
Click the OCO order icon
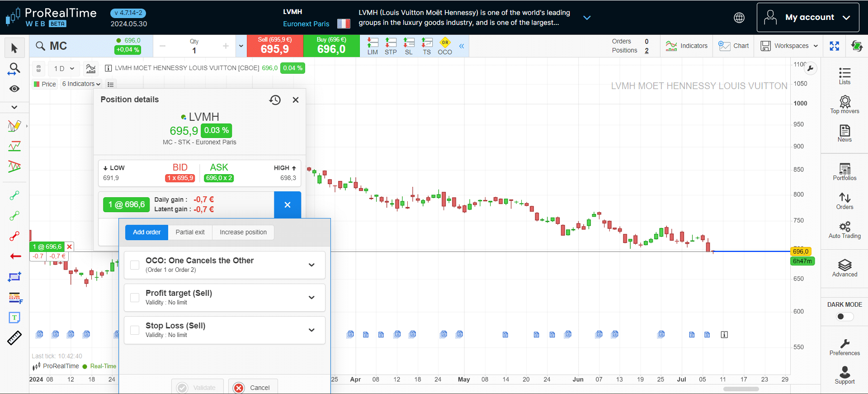pos(445,46)
